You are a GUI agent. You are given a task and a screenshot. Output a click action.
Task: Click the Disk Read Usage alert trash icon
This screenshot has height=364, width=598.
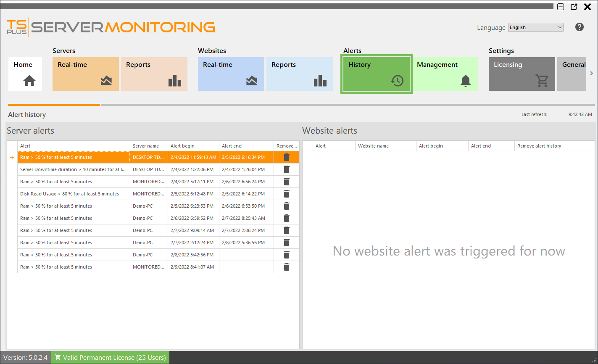[x=286, y=193]
